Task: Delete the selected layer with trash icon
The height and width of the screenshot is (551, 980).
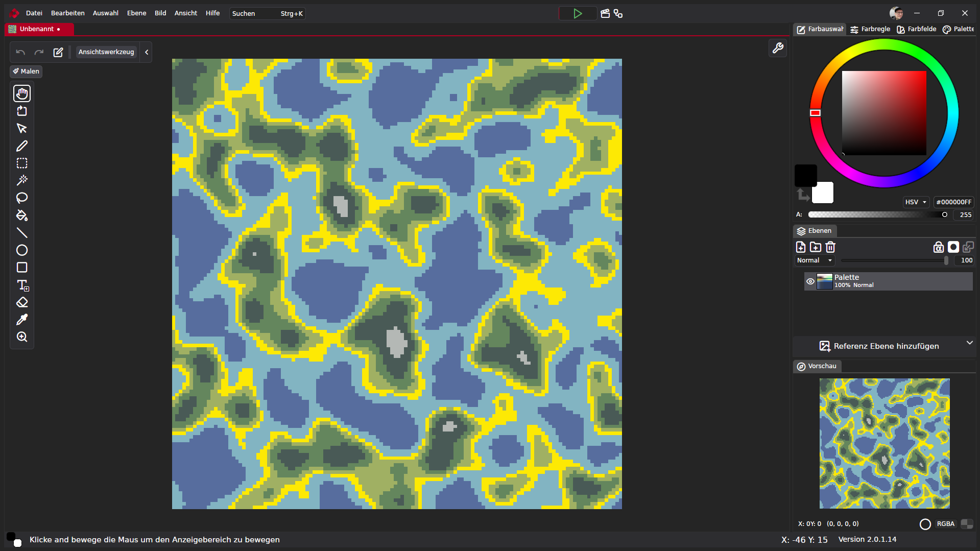Action: [830, 247]
